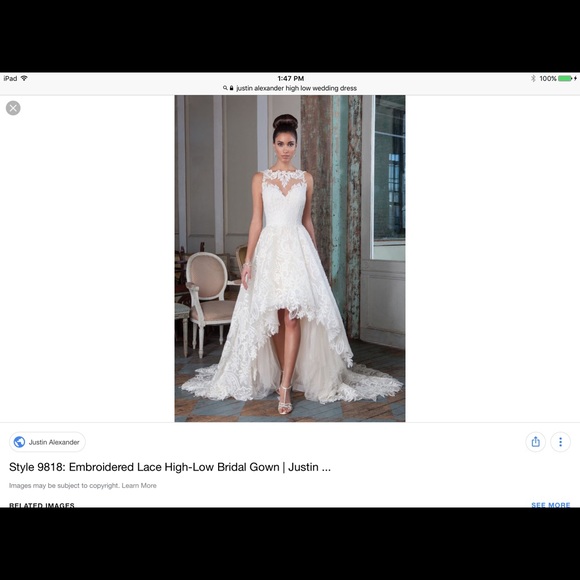Tap the 100% battery percentage text
Screen dimensions: 580x580
[x=548, y=78]
